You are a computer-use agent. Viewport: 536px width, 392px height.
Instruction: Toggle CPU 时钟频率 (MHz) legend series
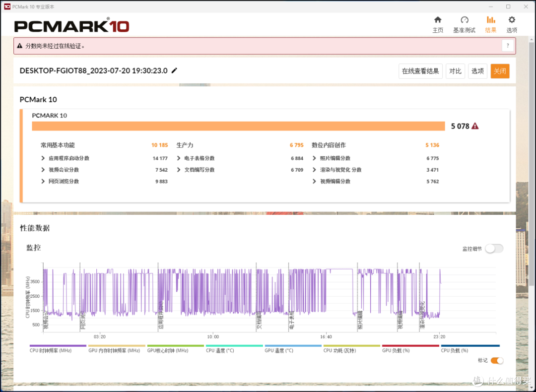click(x=58, y=349)
